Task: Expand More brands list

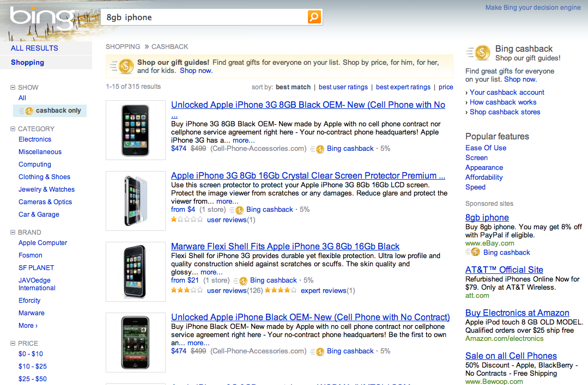Action: pyautogui.click(x=28, y=326)
